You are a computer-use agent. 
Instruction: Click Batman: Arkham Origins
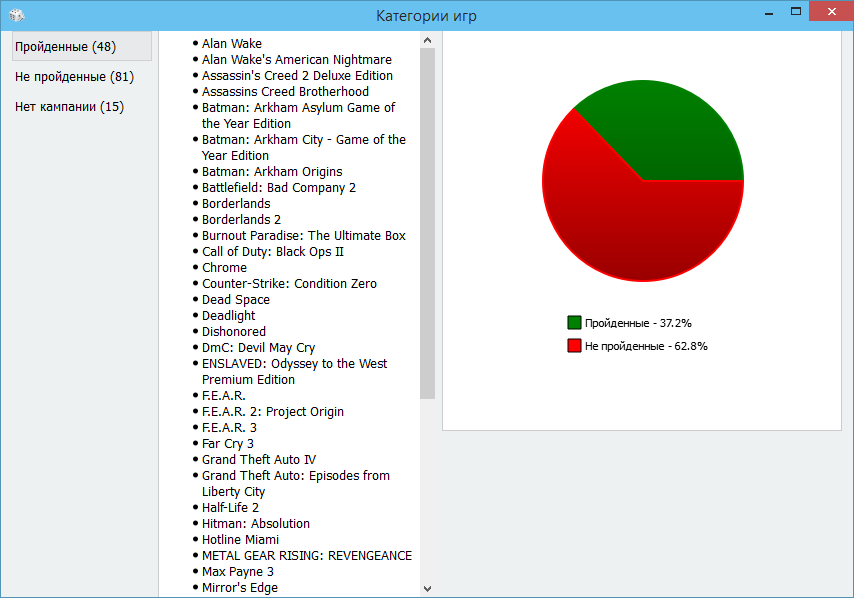[272, 172]
